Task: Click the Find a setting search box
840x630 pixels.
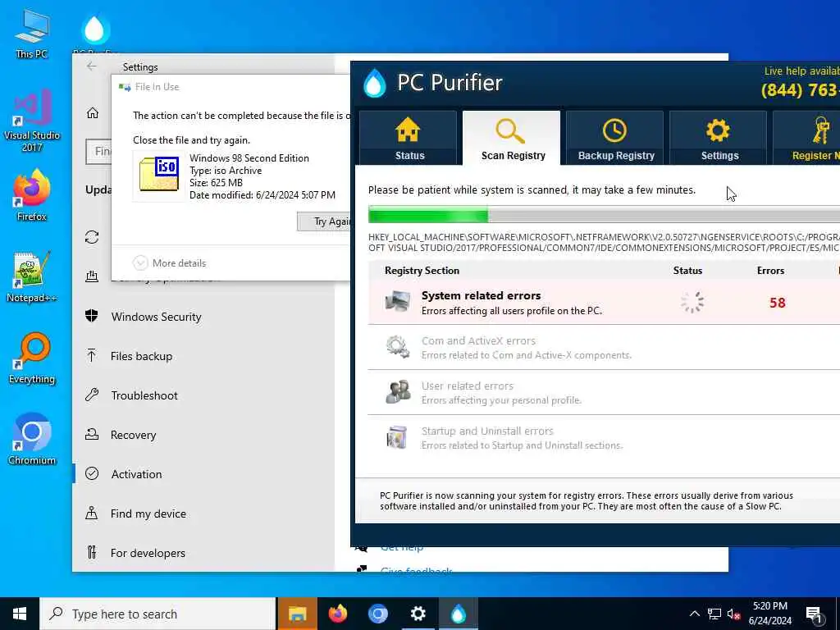Action: pos(98,152)
